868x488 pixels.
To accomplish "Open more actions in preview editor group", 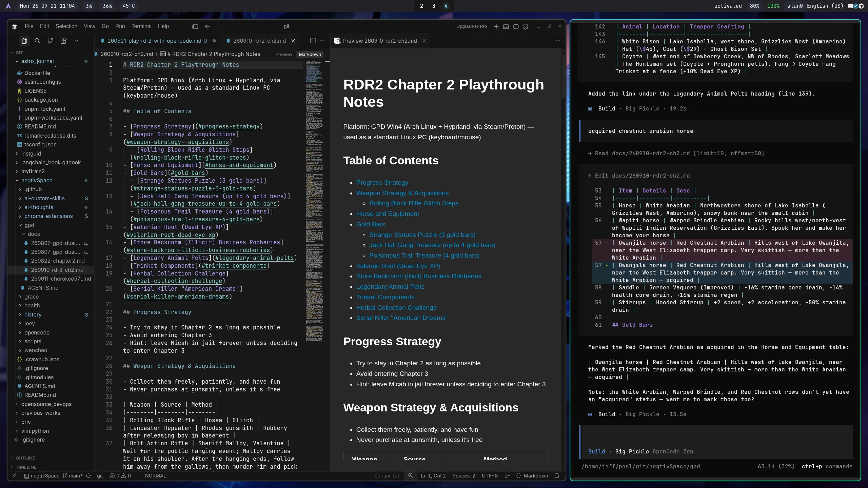I will coord(558,41).
